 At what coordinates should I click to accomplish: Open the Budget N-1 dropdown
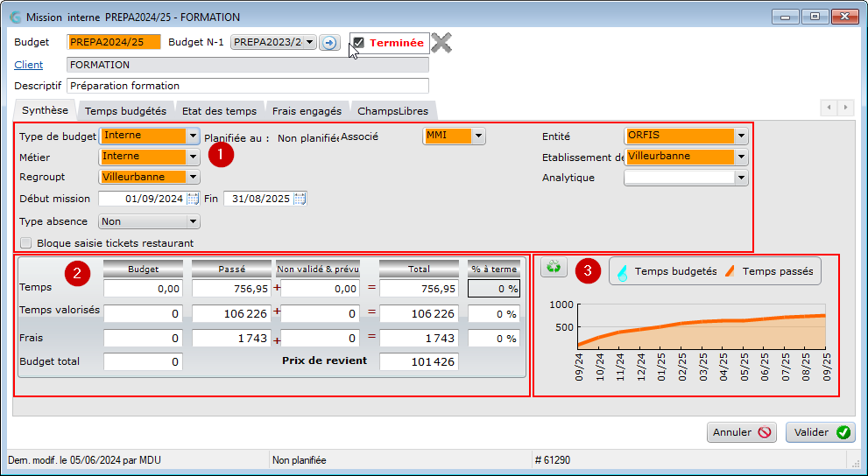pyautogui.click(x=309, y=42)
